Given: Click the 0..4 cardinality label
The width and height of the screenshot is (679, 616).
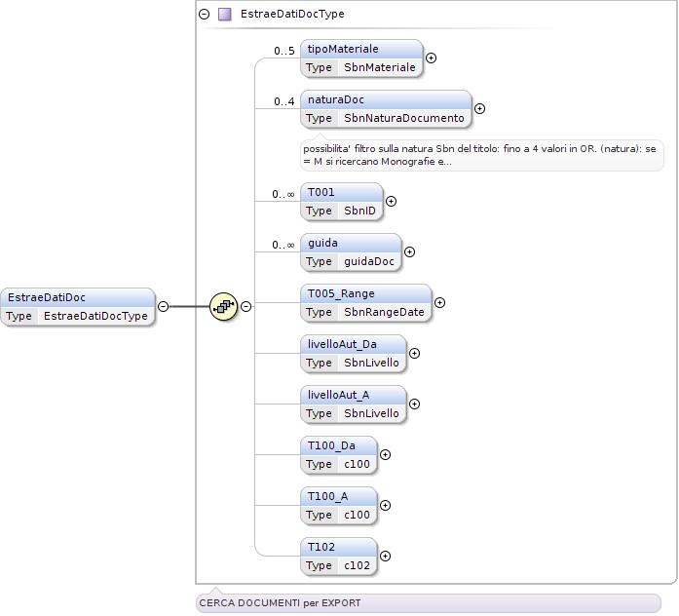Looking at the screenshot, I should click(x=284, y=101).
